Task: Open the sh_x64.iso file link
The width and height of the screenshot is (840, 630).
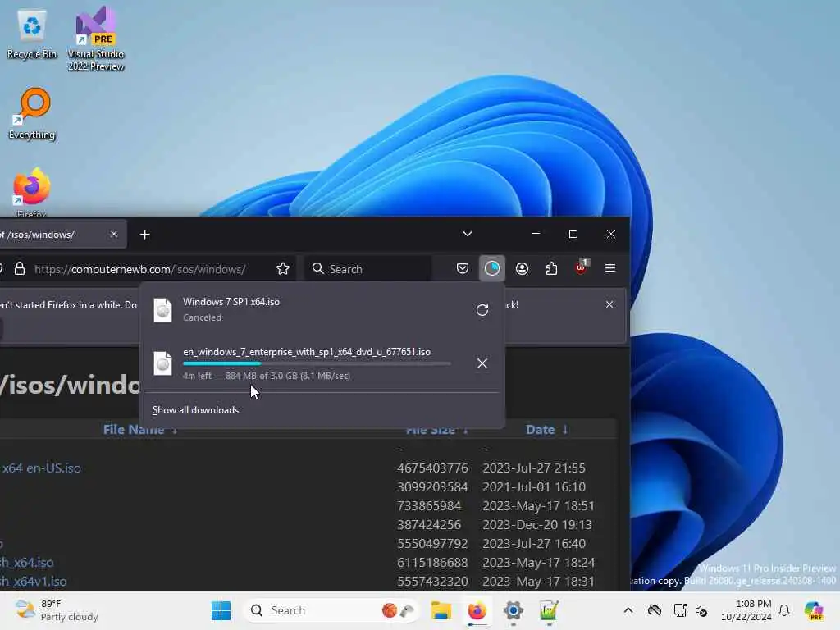Action: (x=27, y=563)
